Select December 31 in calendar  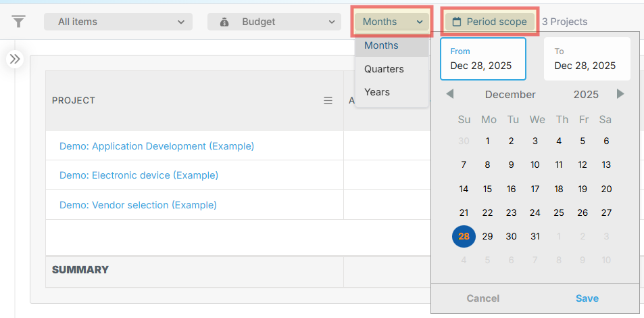pos(535,237)
